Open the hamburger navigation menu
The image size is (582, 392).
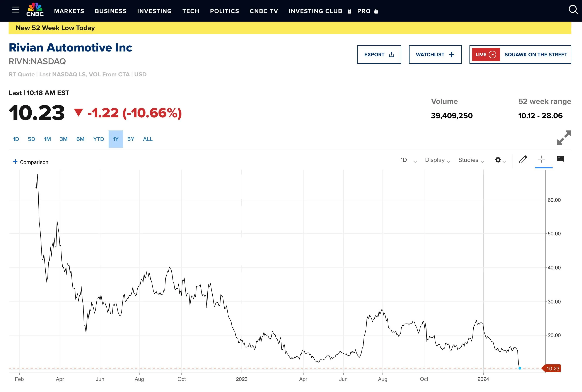[x=15, y=10]
